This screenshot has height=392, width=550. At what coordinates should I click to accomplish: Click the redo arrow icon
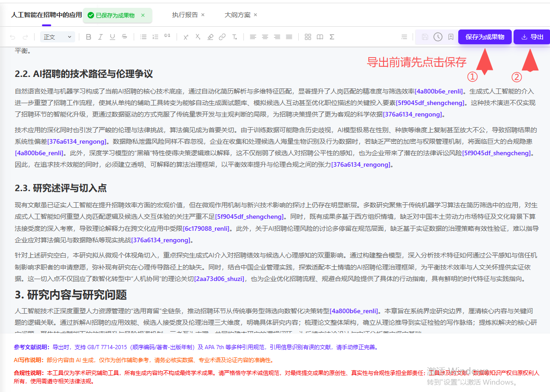25,37
